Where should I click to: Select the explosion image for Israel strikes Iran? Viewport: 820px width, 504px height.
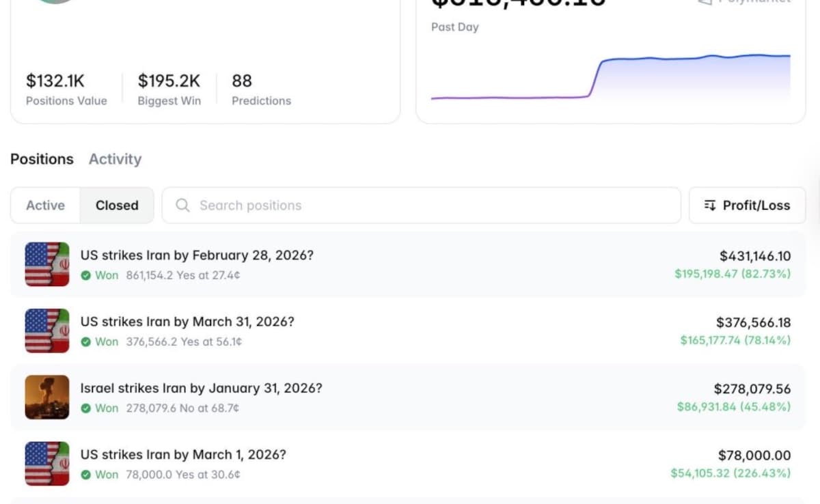point(47,397)
